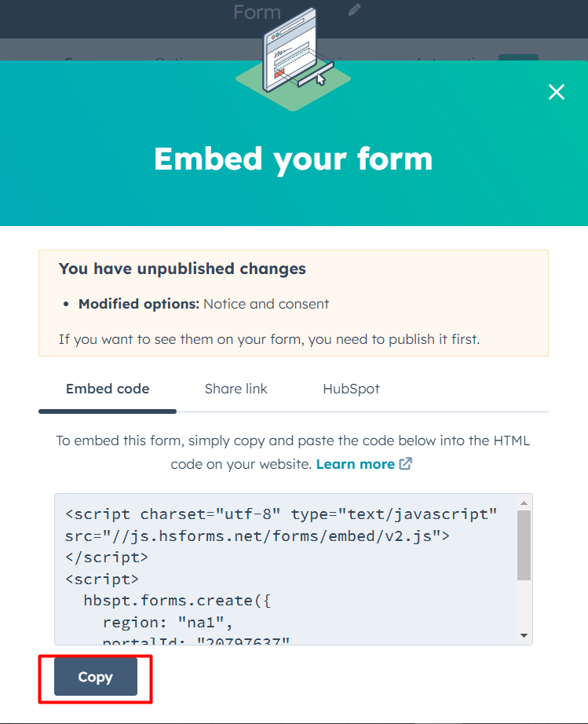The image size is (588, 724).
Task: Switch to the Embed code tab
Action: coord(108,389)
